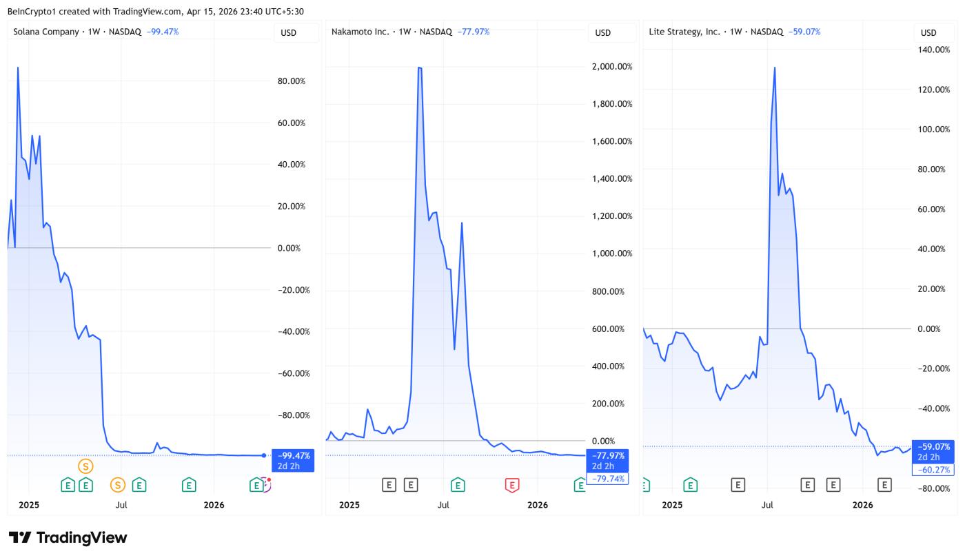The width and height of the screenshot is (965, 560).
Task: Expand USD currency menu on Lite Strategy chart
Action: [928, 33]
